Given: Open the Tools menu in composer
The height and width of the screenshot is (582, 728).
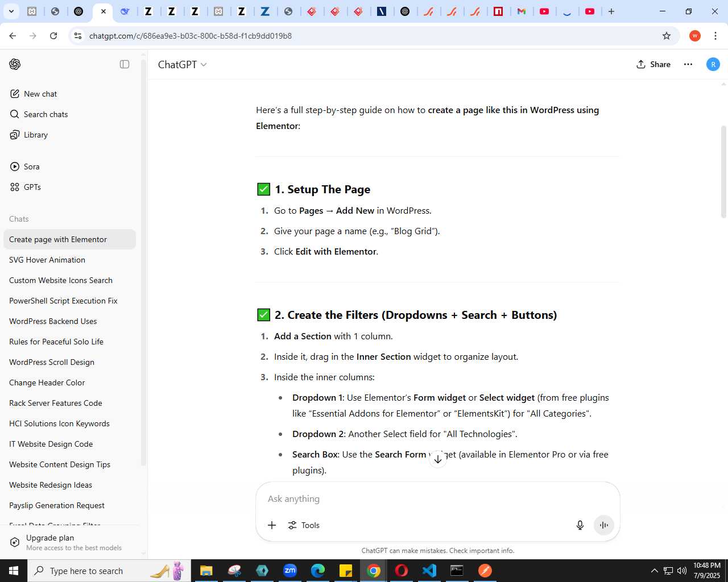Looking at the screenshot, I should point(304,525).
